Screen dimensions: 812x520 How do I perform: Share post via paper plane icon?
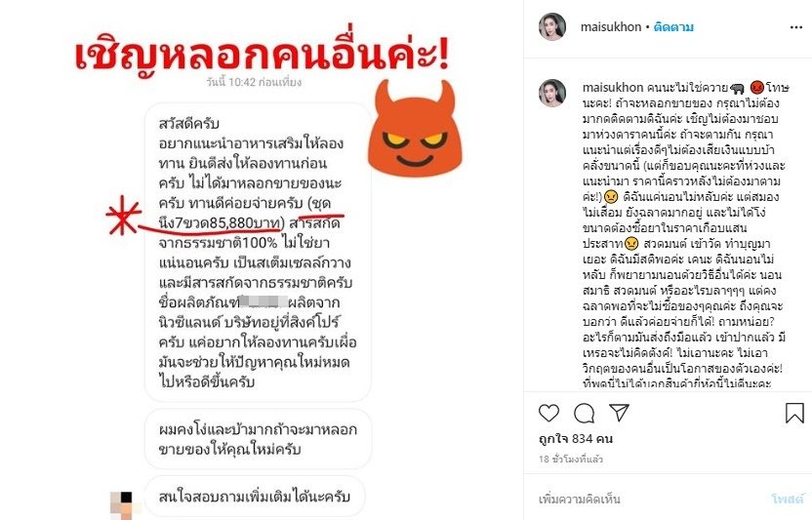(619, 413)
